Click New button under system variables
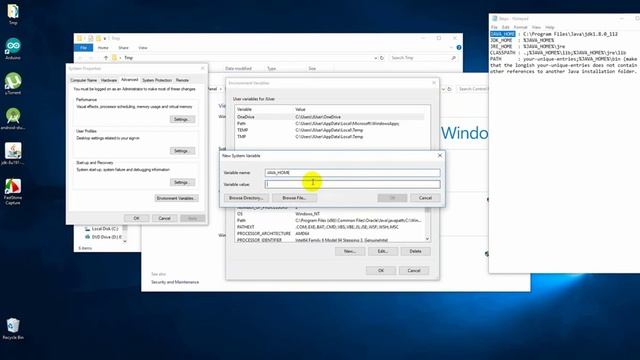Screen dimensions: 640x360 click(350, 251)
